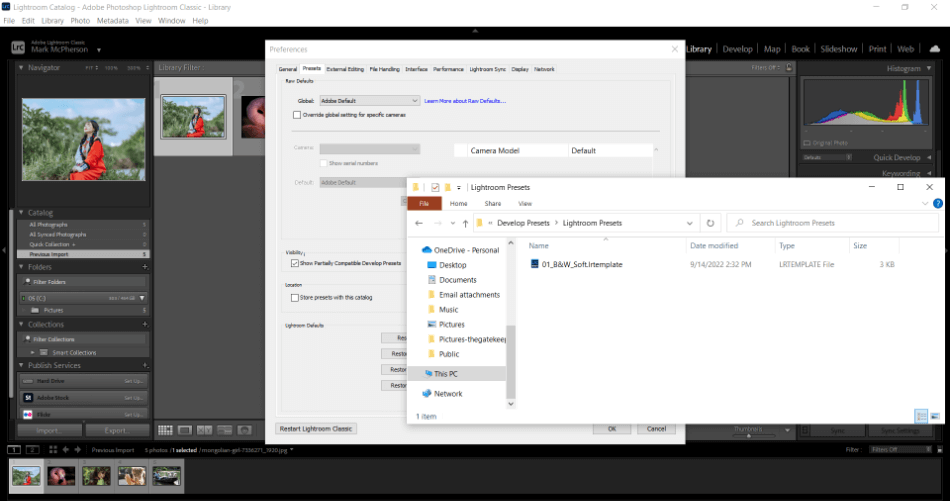The height and width of the screenshot is (501, 950).
Task: Uncheck Show Partially Compatible Develop Presets
Action: click(x=295, y=263)
